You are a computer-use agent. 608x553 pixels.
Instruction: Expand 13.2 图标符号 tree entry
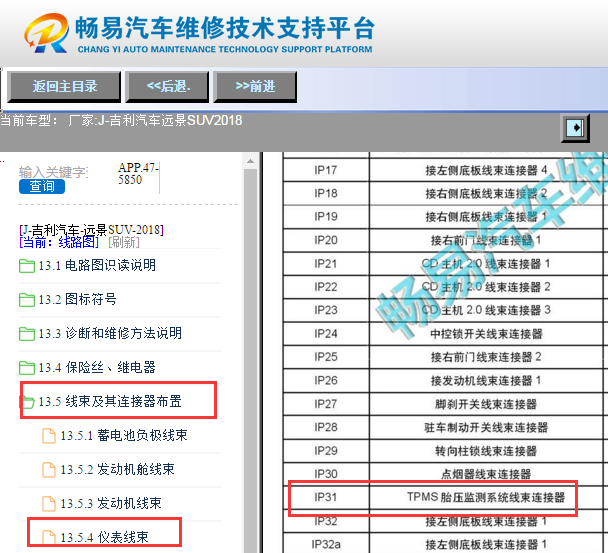pyautogui.click(x=77, y=299)
